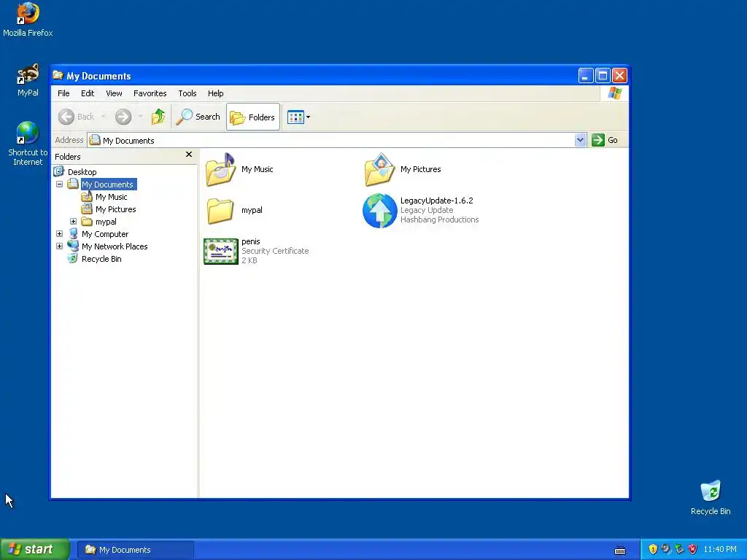747x560 pixels.
Task: Expand the My Computer tree node
Action: pos(60,234)
